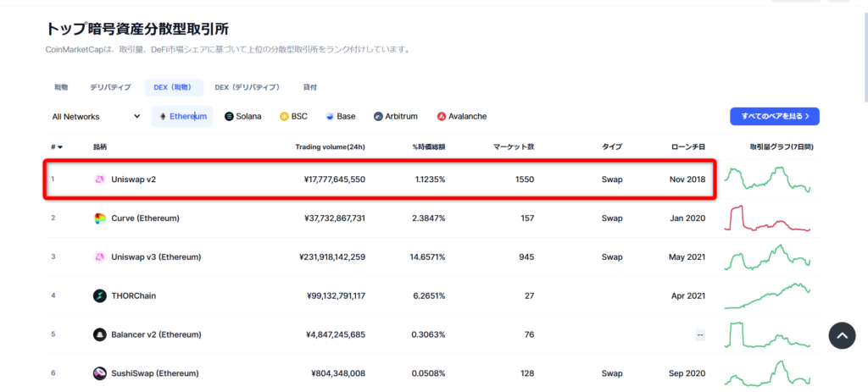Toggle the Base network filter
This screenshot has height=392, width=868.
(341, 117)
